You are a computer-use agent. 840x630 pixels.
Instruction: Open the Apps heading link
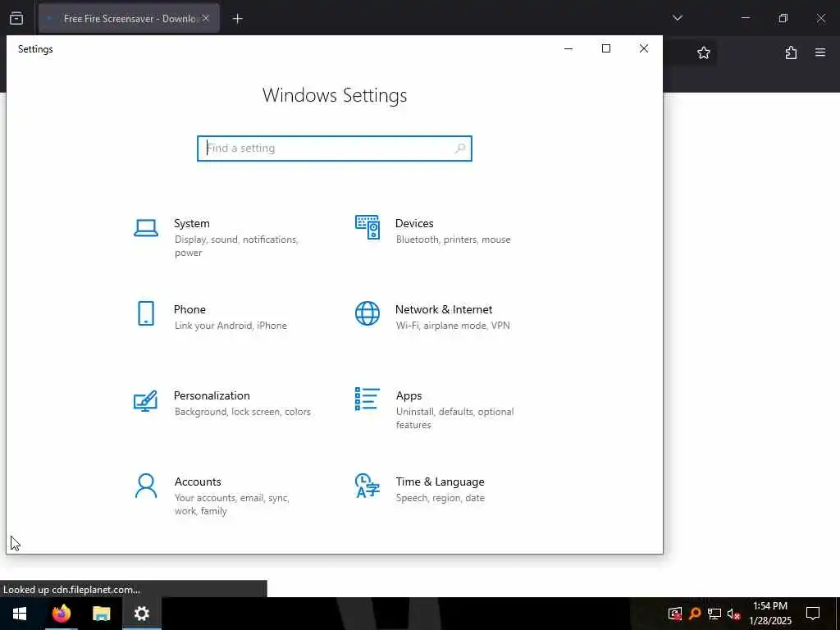click(409, 396)
